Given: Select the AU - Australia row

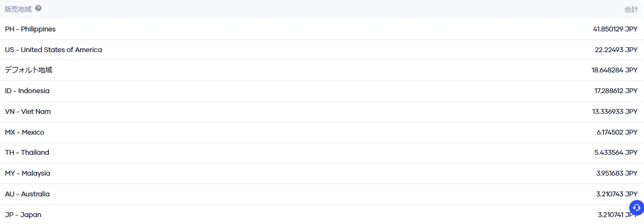Looking at the screenshot, I should 322,194.
